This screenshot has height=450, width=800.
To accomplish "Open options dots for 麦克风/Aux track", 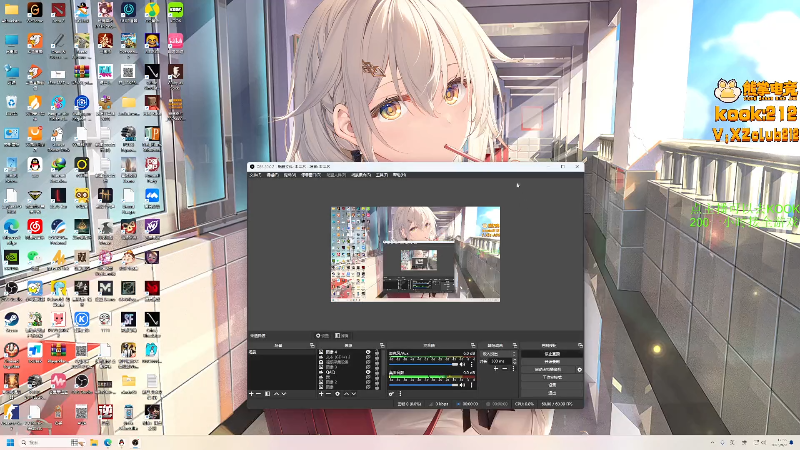I will tap(471, 364).
